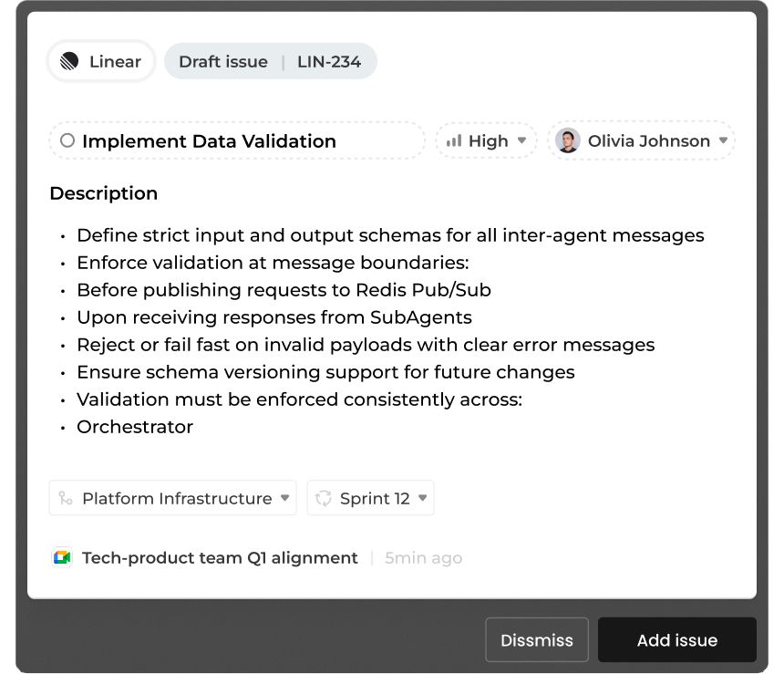Click the Orchestrator bullet in the description
This screenshot has width=784, height=674.
(x=135, y=427)
